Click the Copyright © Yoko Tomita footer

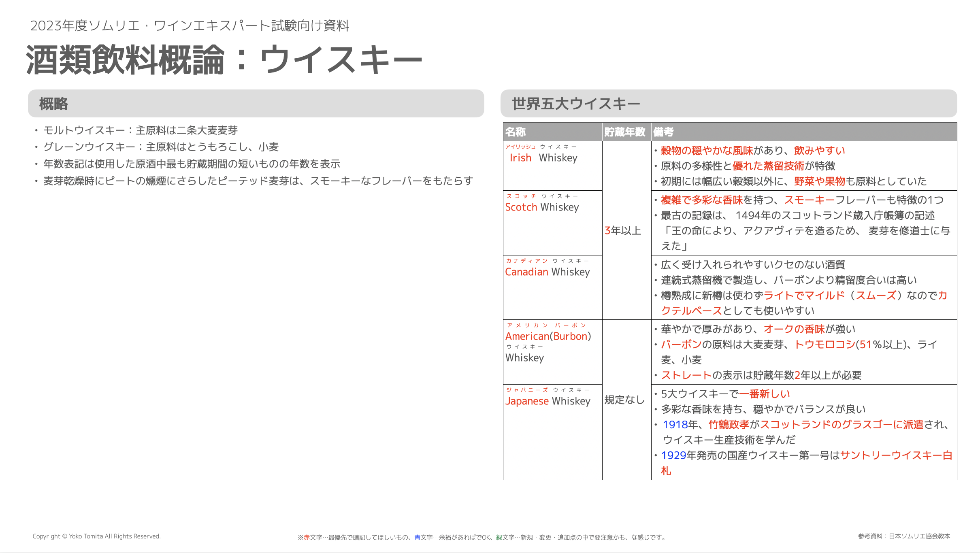point(97,536)
